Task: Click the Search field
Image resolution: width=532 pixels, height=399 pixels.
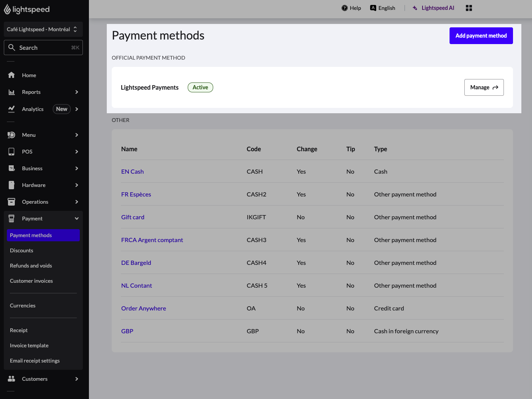Action: pos(43,47)
